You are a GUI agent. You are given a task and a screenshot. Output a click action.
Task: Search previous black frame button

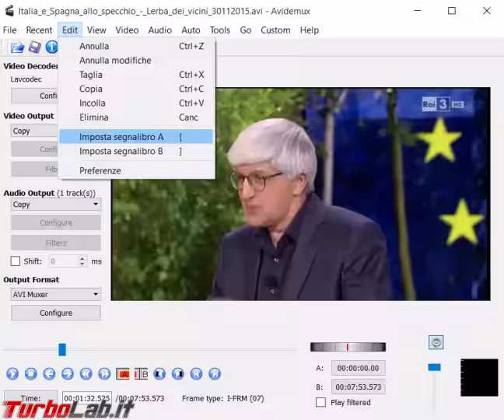(x=159, y=374)
